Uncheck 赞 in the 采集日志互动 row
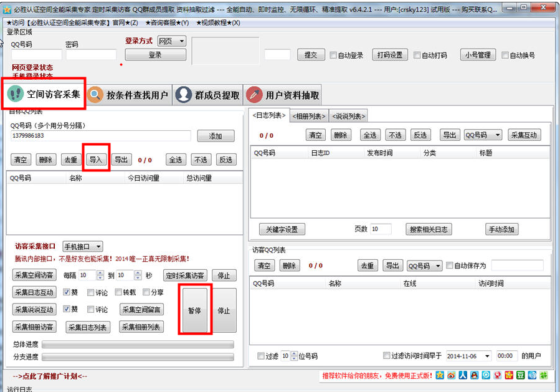Image resolution: width=560 pixels, height=392 pixels. pos(67,292)
